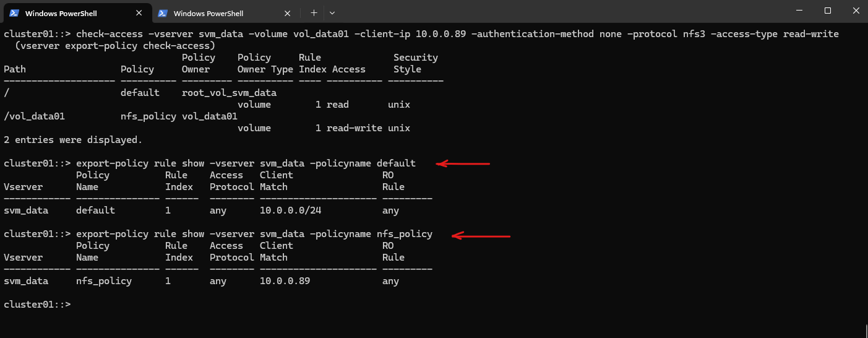Close the first Windows PowerShell tab
Viewport: 868px width, 338px height.
(x=139, y=13)
